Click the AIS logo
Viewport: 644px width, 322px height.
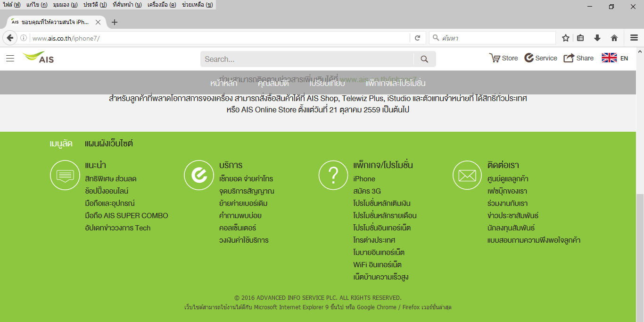pos(38,58)
